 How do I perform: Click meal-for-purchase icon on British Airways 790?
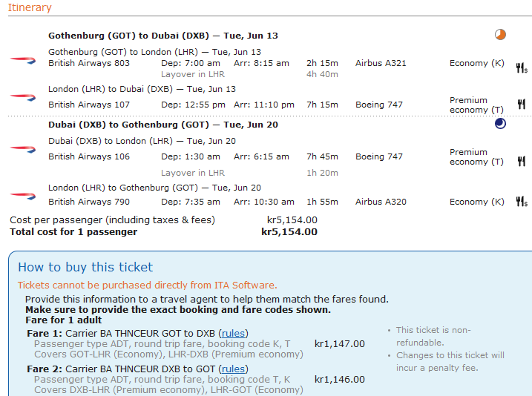pos(522,202)
